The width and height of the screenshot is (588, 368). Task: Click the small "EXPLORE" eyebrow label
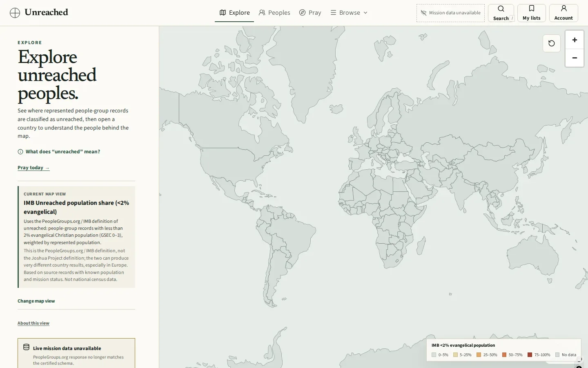click(30, 43)
